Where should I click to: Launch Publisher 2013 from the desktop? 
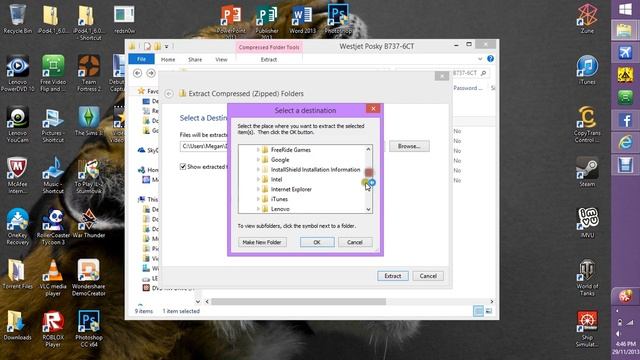[x=267, y=20]
